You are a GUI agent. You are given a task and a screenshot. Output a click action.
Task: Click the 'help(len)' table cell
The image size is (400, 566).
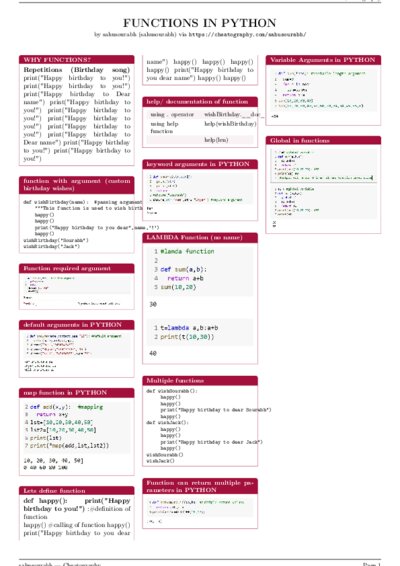216,140
